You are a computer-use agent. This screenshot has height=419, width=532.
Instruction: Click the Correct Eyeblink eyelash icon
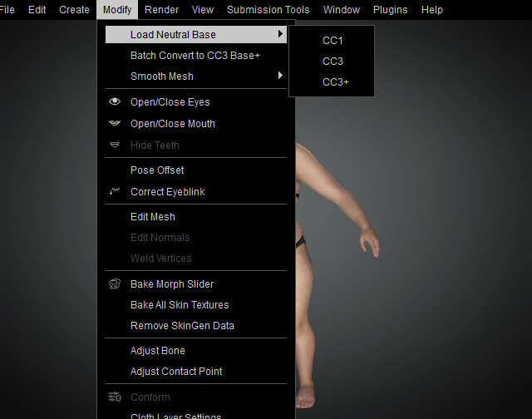tap(115, 192)
